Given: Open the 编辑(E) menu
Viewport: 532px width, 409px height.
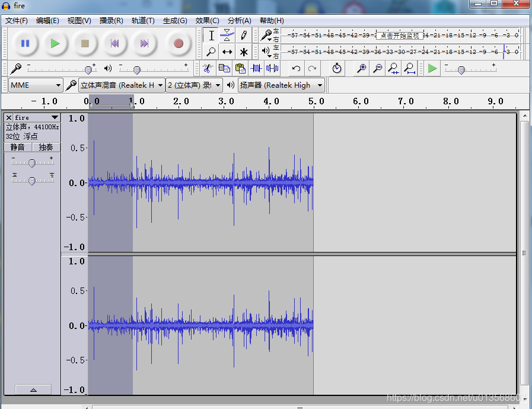Looking at the screenshot, I should pos(47,21).
